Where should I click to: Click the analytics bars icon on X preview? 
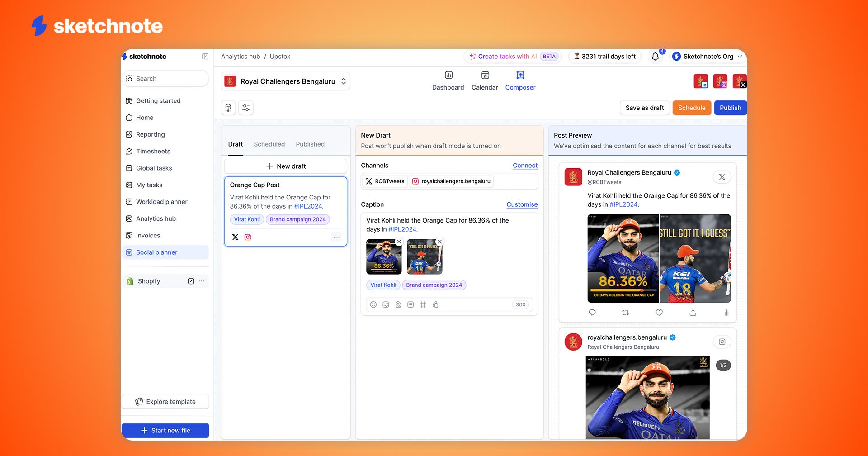pos(726,313)
